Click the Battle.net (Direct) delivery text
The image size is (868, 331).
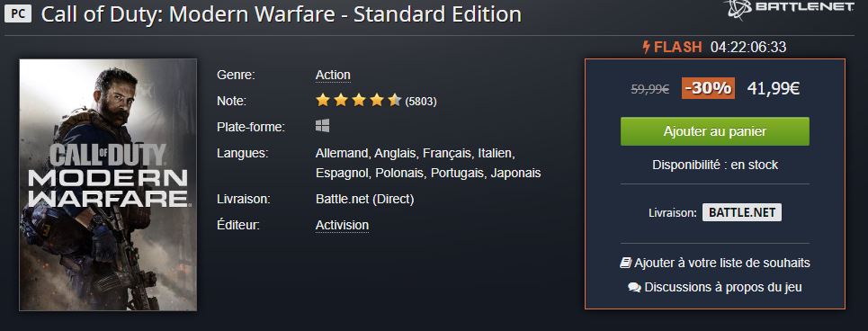[x=365, y=199]
